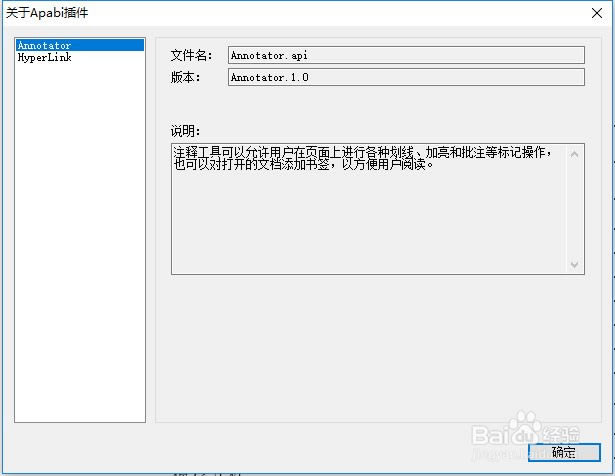Image resolution: width=615 pixels, height=476 pixels.
Task: Select the HyperLink plugin entry
Action: click(44, 57)
